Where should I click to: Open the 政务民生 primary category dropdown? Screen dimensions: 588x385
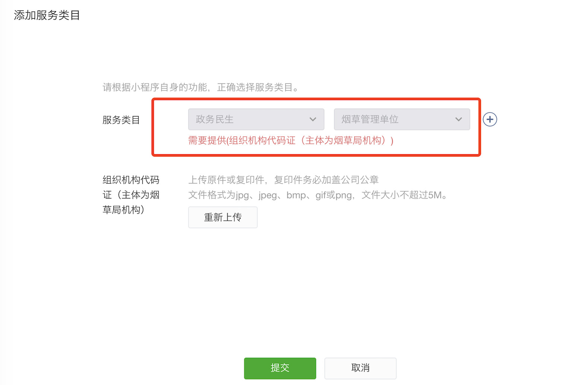pos(256,119)
